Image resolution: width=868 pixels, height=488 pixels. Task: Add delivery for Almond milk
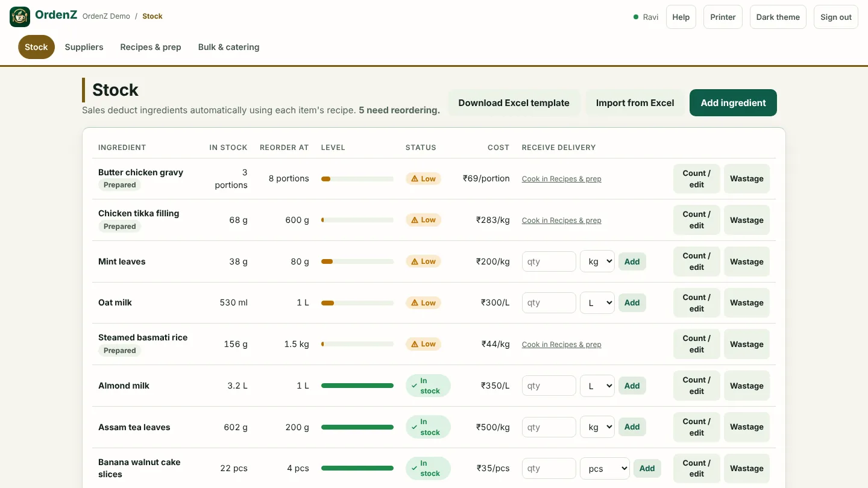tap(632, 386)
